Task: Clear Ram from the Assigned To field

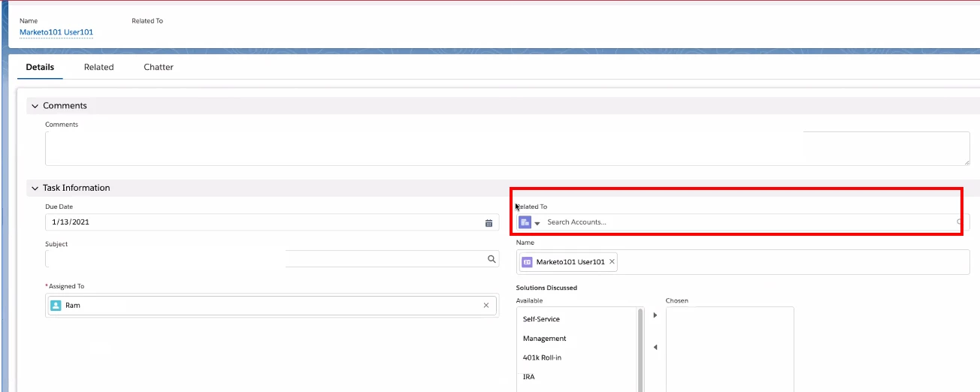Action: [485, 306]
